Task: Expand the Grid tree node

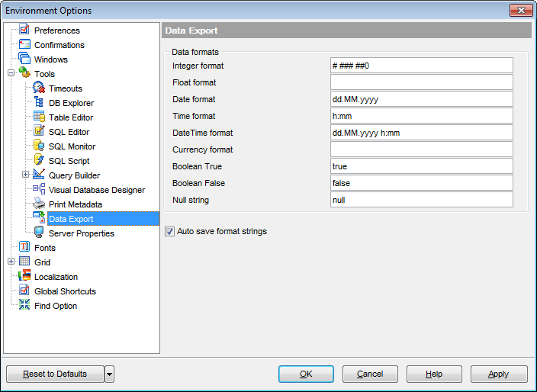Action: (x=11, y=262)
